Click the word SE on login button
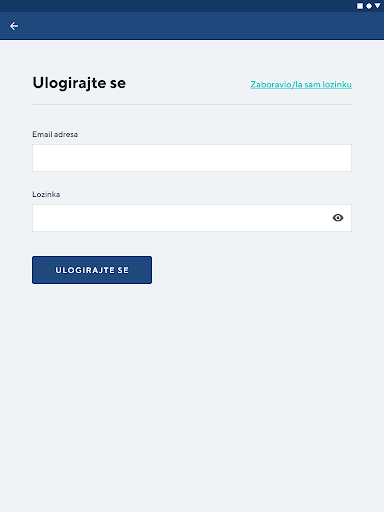Viewport: 384px width, 512px height. pos(123,270)
